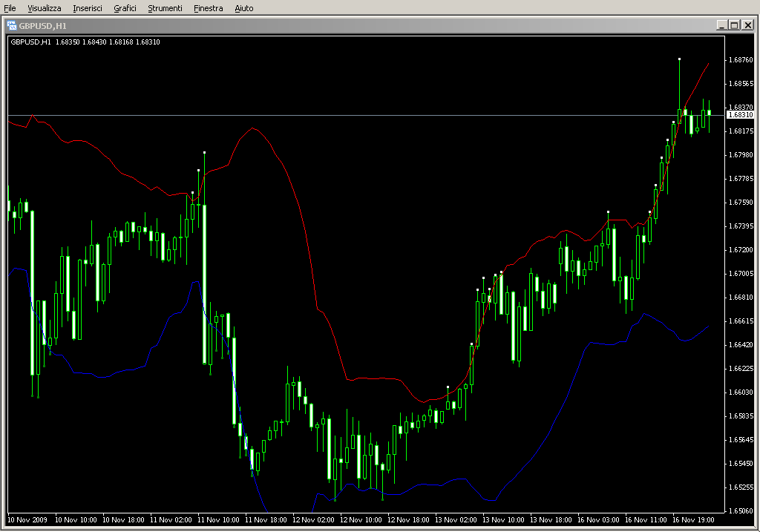Click price scale value 1.67785
760x532 pixels.
click(x=741, y=179)
